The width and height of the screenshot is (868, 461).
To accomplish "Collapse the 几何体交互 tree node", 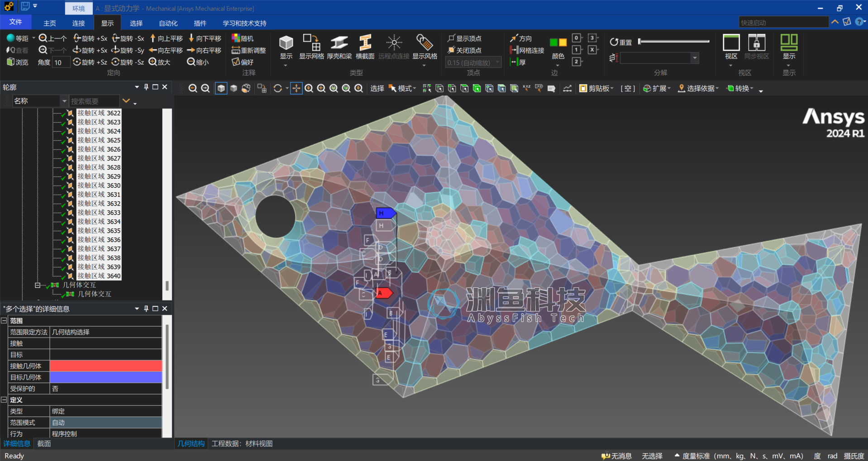I will coord(38,285).
